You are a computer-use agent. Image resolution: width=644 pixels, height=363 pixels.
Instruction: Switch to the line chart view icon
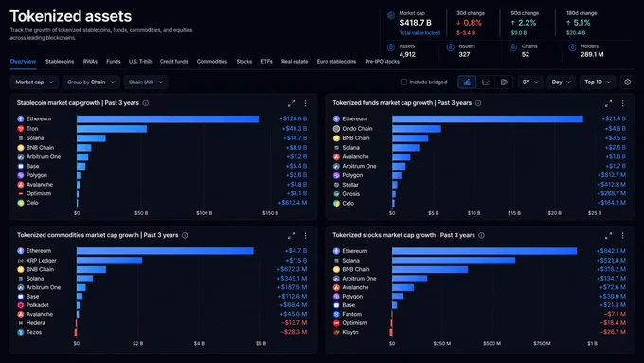coord(486,82)
